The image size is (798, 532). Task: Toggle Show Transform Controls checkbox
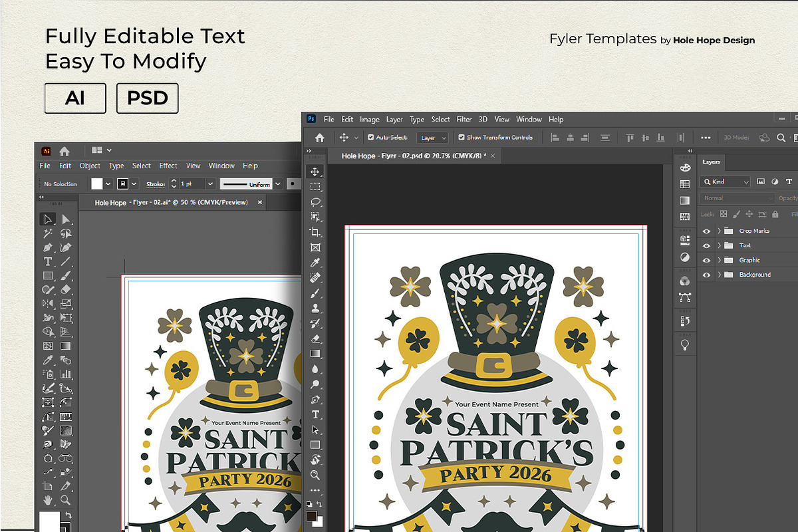[462, 138]
